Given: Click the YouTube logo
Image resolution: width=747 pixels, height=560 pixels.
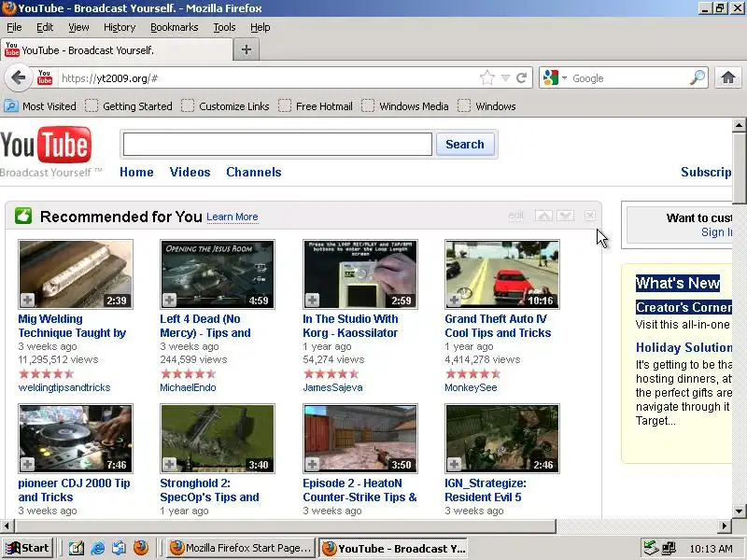Looking at the screenshot, I should (46, 145).
